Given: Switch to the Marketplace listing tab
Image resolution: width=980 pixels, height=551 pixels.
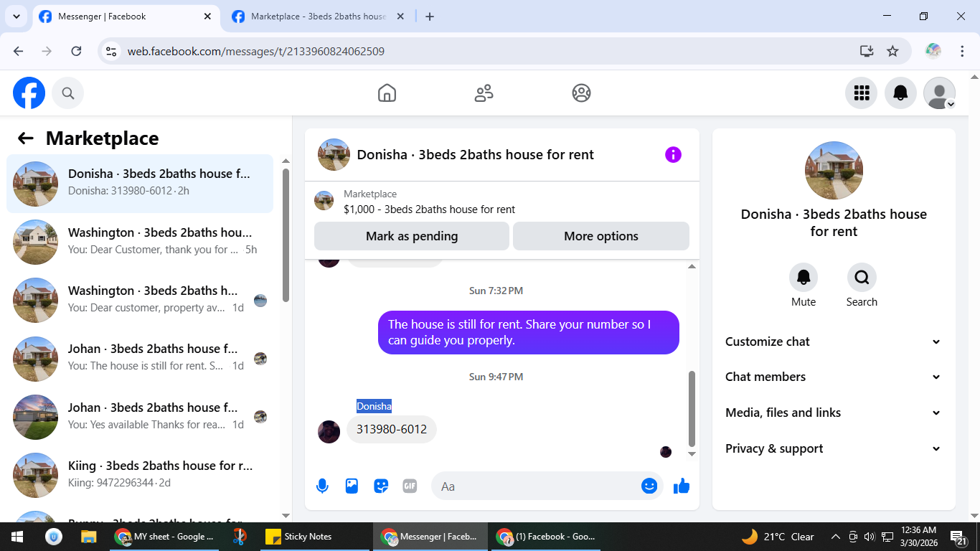Looking at the screenshot, I should pos(318,17).
